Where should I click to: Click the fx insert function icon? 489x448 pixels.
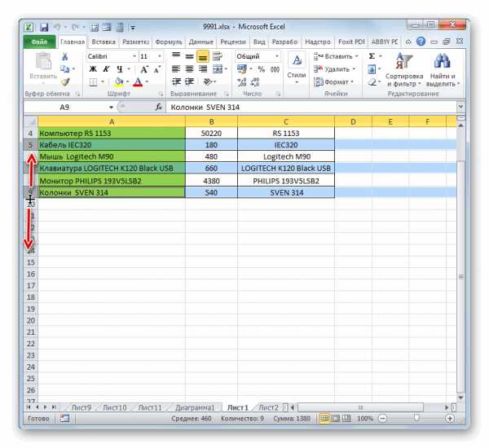coord(159,108)
